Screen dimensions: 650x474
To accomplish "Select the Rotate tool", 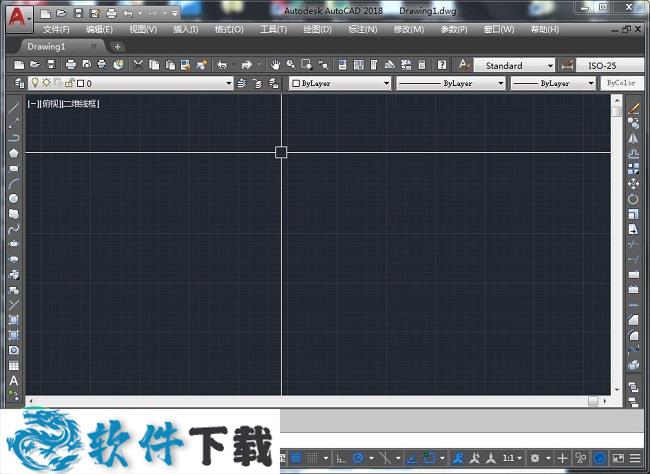I will [633, 199].
